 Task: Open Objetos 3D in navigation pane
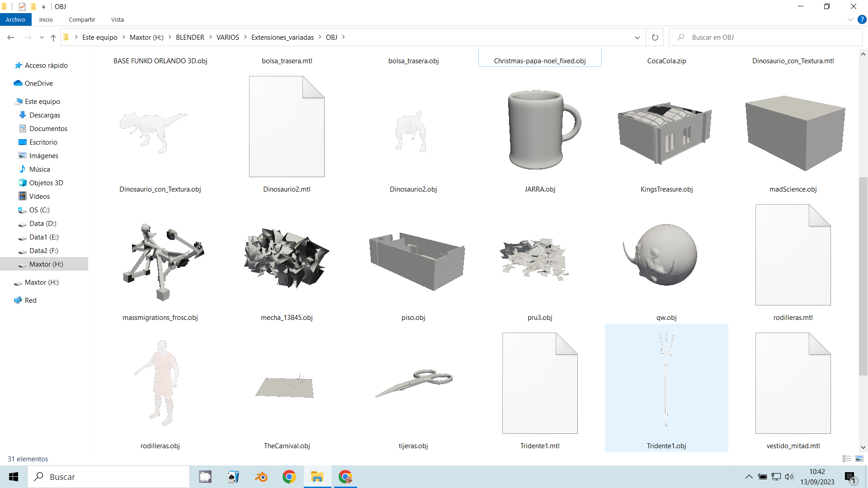[46, 183]
